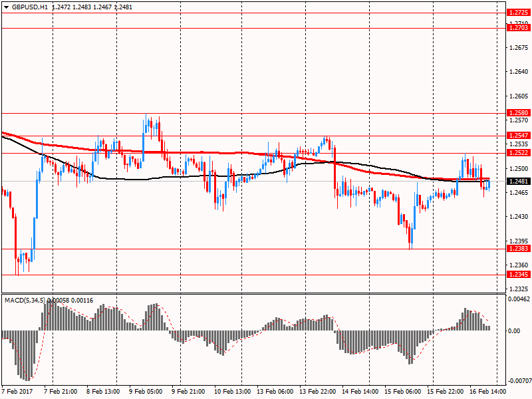This screenshot has width=532, height=399.
Task: Click the red 1.2383 support level tag
Action: click(518, 249)
